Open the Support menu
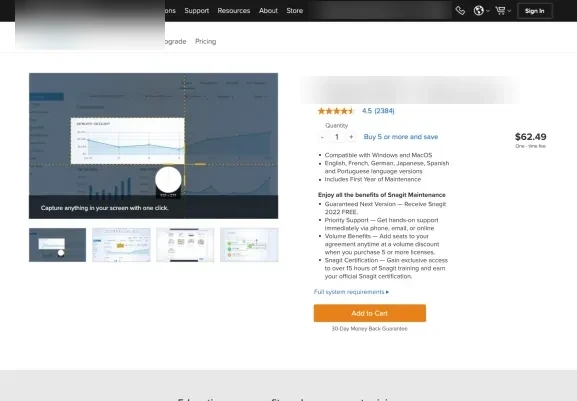 coord(197,11)
